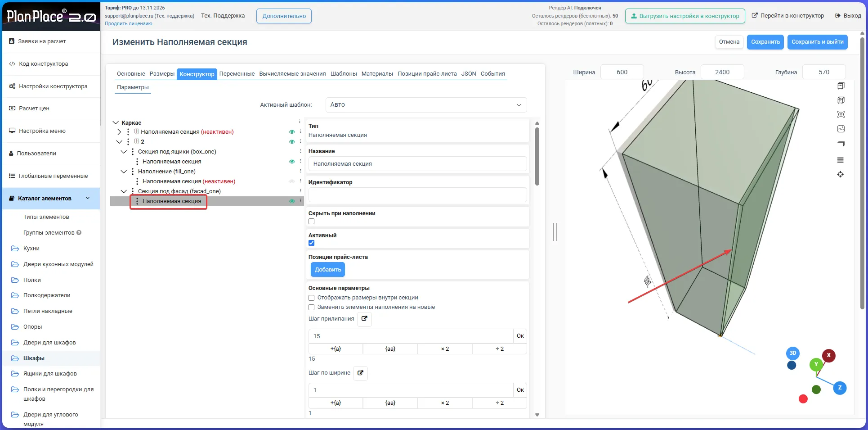This screenshot has height=430, width=868.
Task: Open three-dot menu for Секция под ящики row
Action: pyautogui.click(x=300, y=151)
